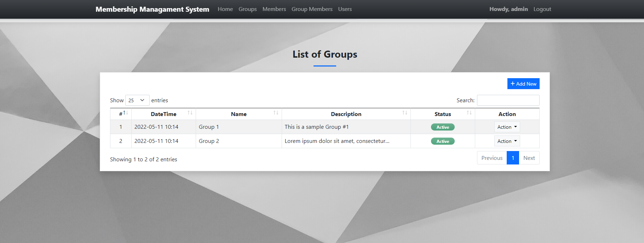Screen dimensions: 644x243
Task: Navigate to the Members page
Action: [274, 9]
